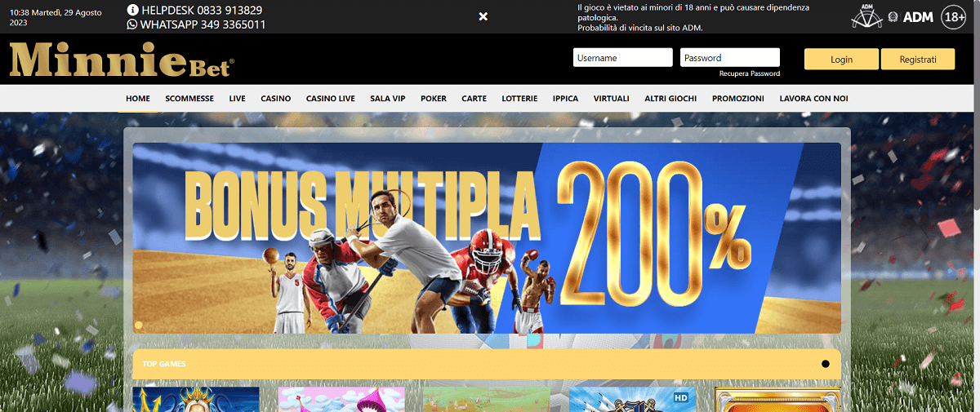
Task: Open the CARTE menu item
Action: 474,98
